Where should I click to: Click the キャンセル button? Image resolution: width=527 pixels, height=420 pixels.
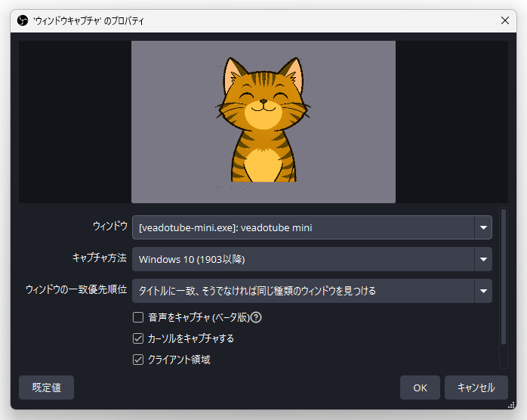pyautogui.click(x=476, y=388)
